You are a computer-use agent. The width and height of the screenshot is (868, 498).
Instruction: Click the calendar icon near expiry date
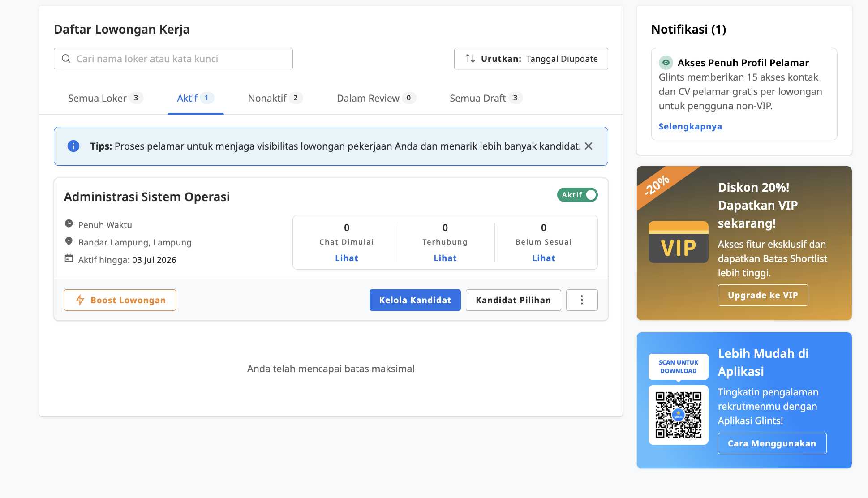69,258
